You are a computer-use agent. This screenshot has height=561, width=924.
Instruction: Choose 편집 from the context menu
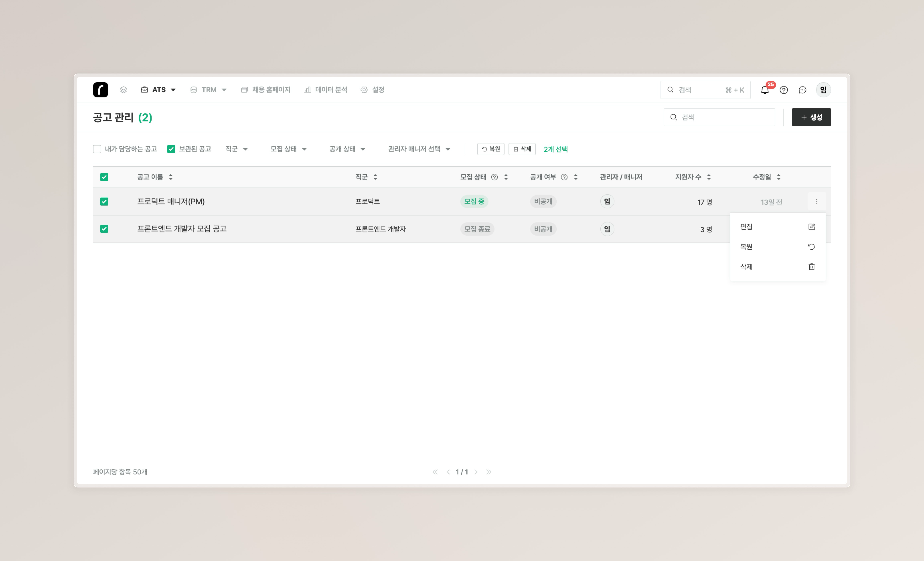(778, 227)
